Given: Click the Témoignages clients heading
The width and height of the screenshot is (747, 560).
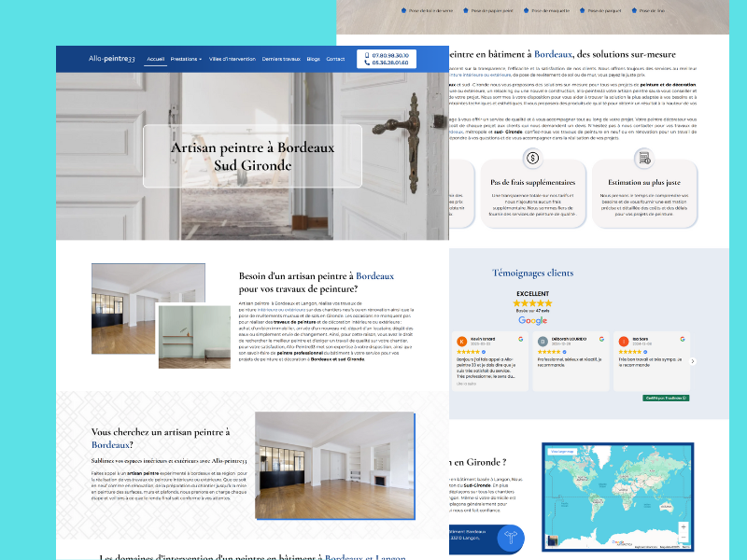Looking at the screenshot, I should tap(532, 273).
